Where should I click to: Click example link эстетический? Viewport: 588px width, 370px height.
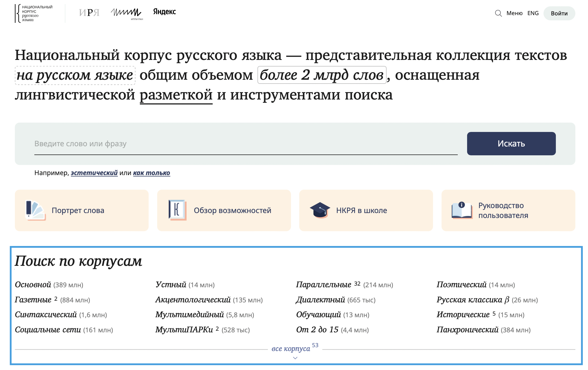[94, 173]
